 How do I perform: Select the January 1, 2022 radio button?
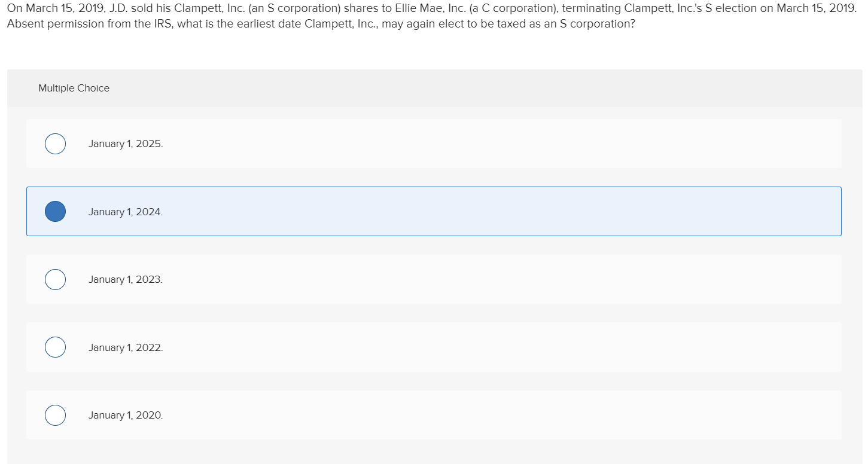pyautogui.click(x=55, y=347)
